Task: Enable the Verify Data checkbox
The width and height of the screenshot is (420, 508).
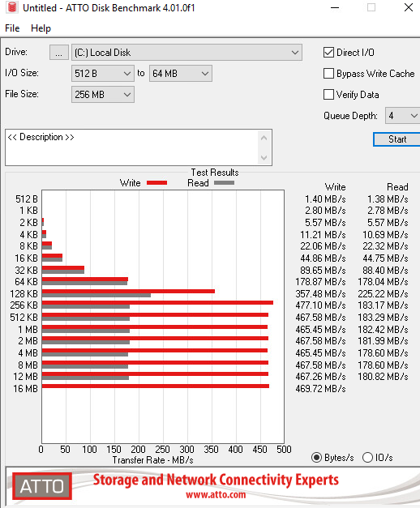Action: [328, 95]
